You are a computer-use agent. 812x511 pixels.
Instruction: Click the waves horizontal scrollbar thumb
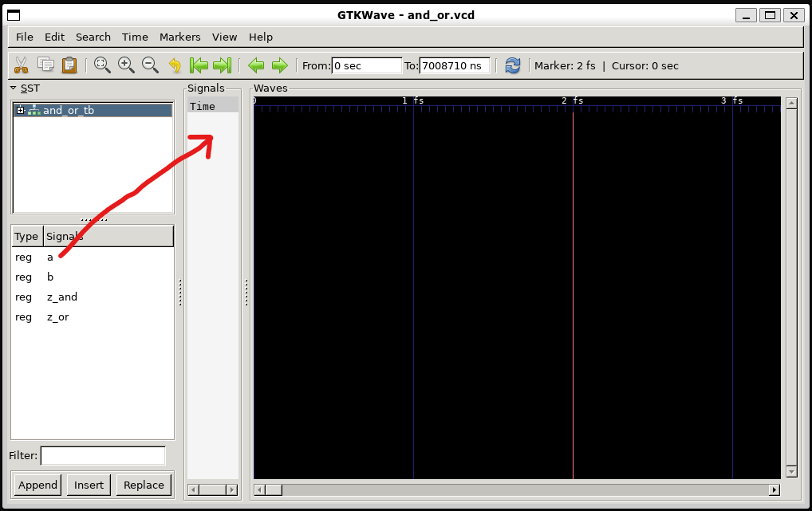274,489
